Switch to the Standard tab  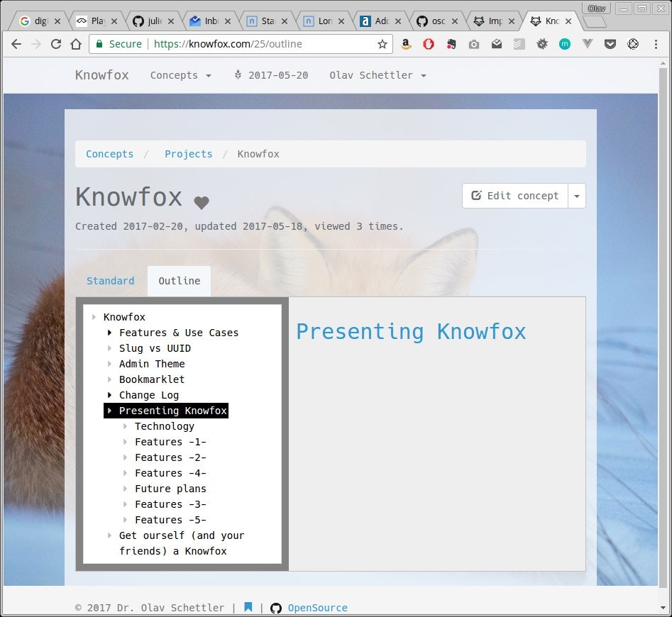[x=110, y=281]
